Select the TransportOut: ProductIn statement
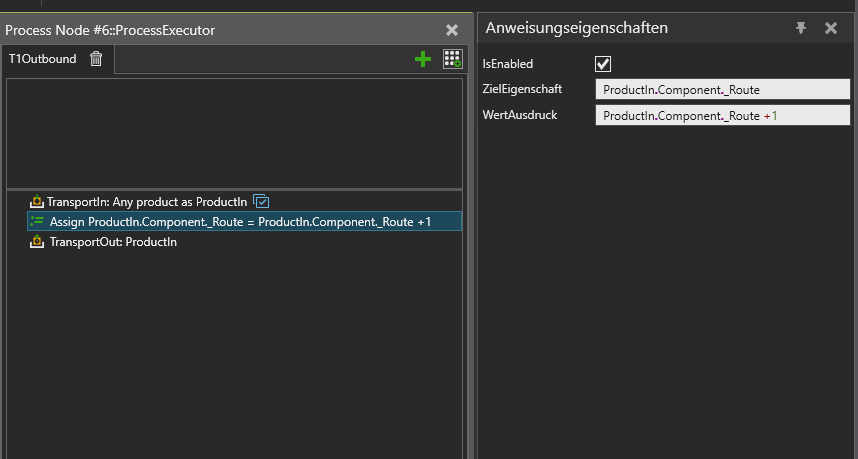858x459 pixels. coord(113,242)
